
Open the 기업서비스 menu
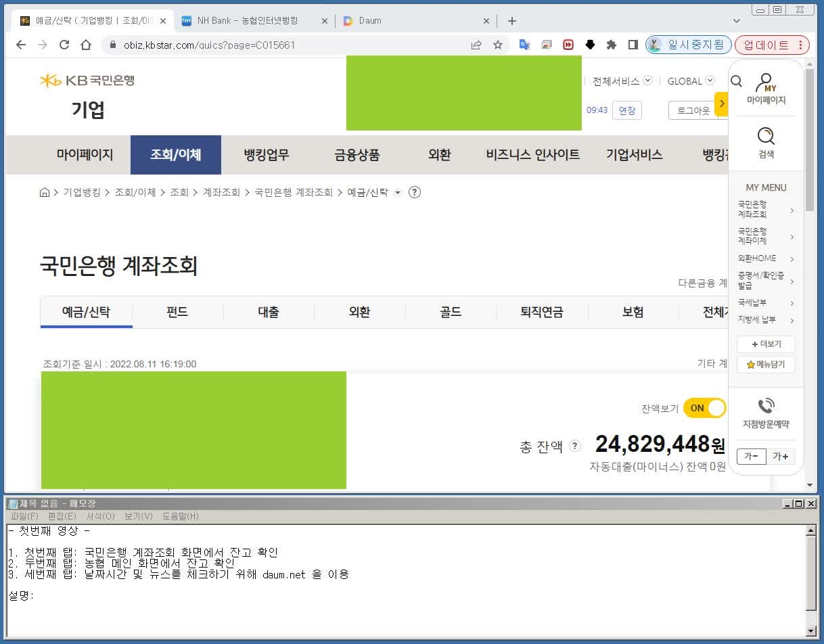[634, 155]
